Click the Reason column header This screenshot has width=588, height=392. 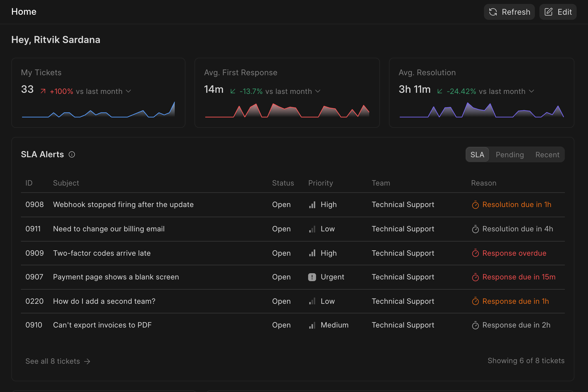[x=484, y=183]
